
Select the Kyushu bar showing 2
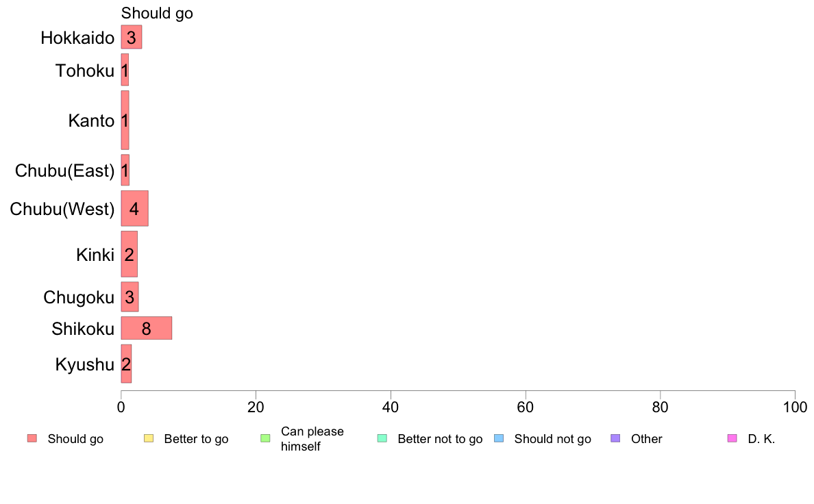click(126, 364)
